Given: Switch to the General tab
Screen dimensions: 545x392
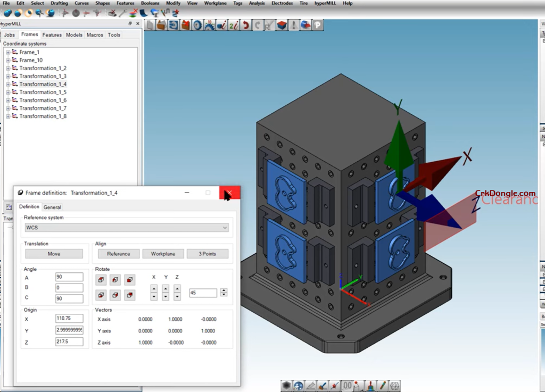Looking at the screenshot, I should point(52,207).
